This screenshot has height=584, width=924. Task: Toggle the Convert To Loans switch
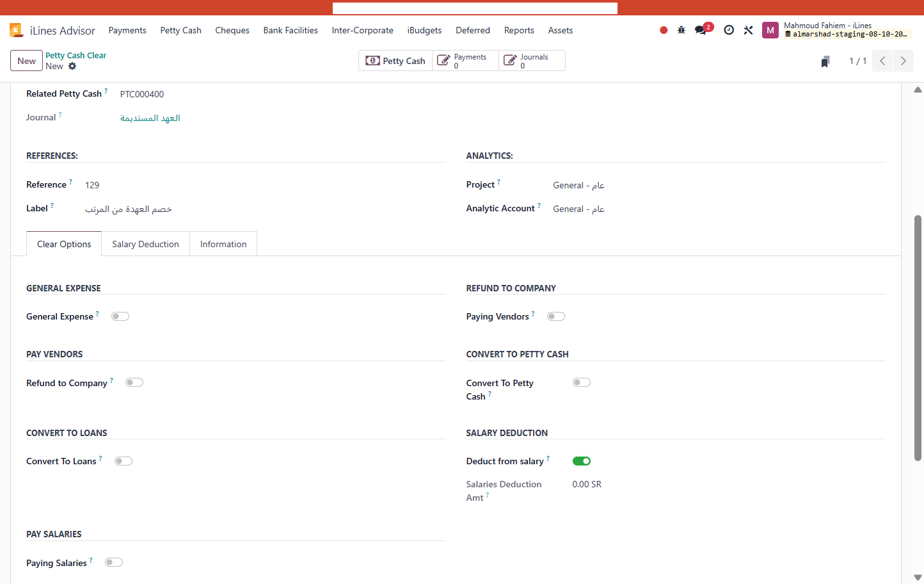point(123,461)
